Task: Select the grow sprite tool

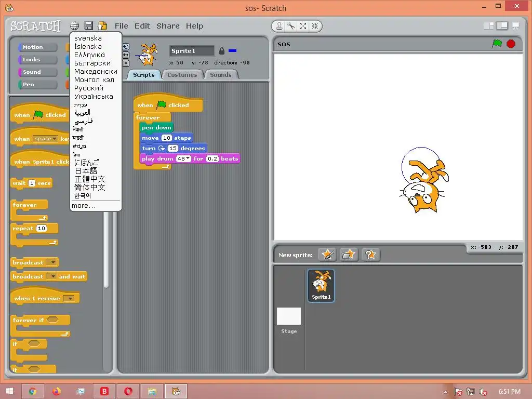Action: [303, 26]
